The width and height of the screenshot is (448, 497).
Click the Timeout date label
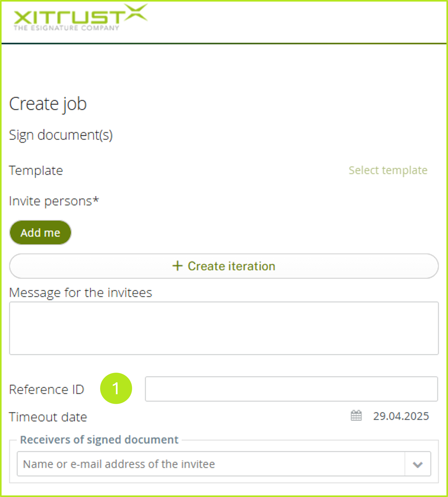48,417
